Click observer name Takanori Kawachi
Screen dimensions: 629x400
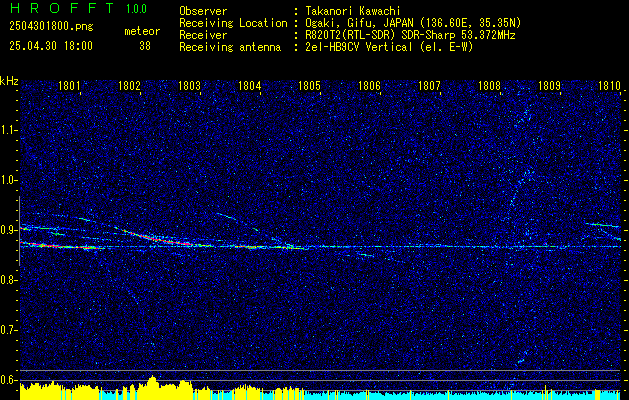(x=353, y=11)
